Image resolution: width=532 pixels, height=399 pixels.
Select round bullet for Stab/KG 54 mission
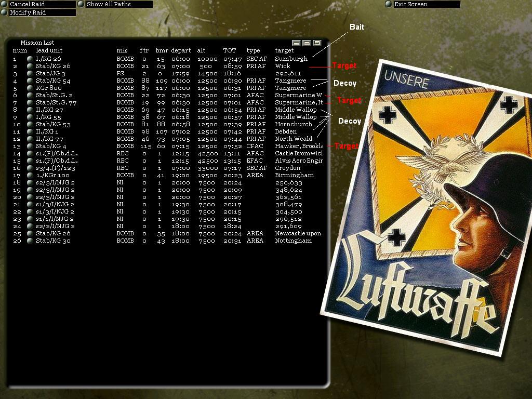(30, 81)
